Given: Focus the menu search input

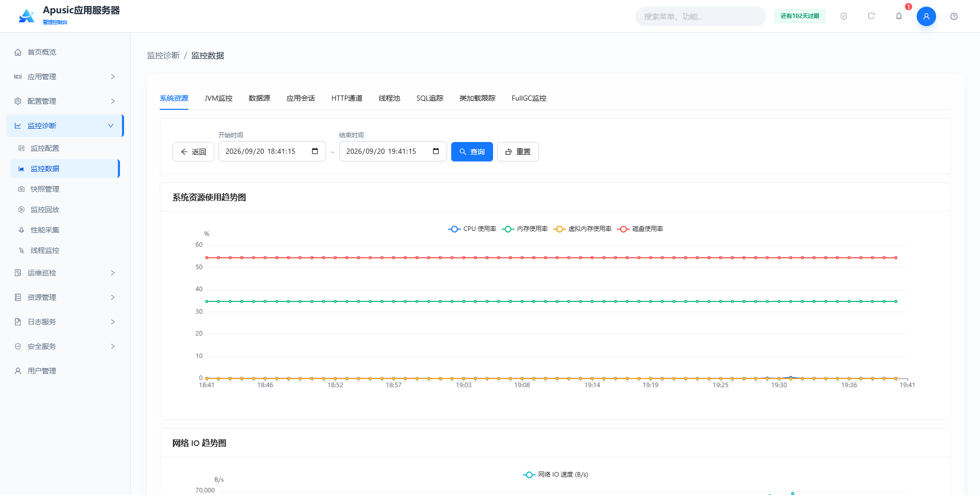Looking at the screenshot, I should click(x=700, y=16).
